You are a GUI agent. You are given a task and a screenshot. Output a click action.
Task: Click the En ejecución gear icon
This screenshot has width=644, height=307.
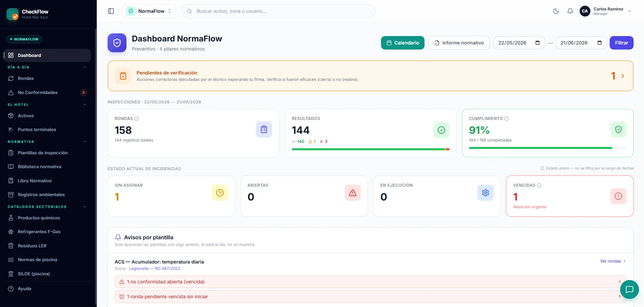coord(486,193)
